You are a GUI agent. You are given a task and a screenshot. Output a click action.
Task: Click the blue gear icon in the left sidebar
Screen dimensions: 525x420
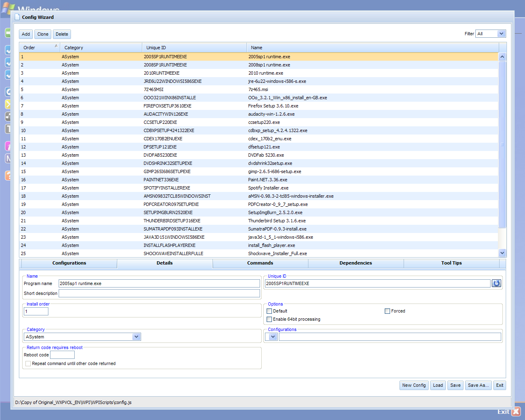[x=8, y=91]
